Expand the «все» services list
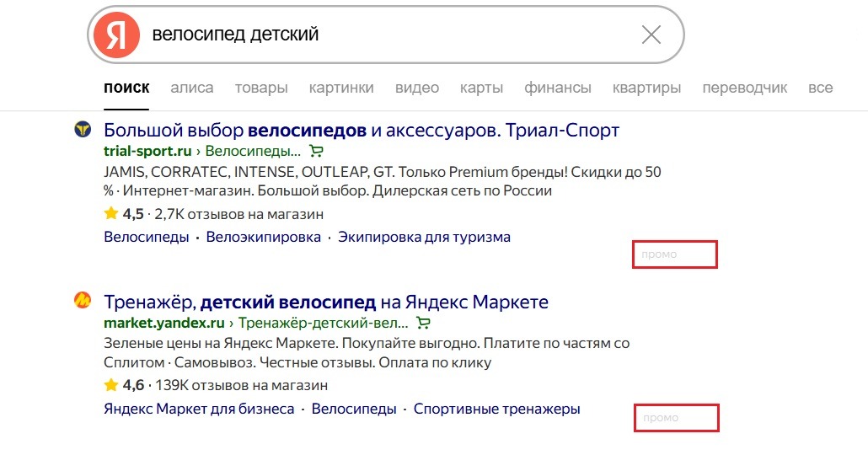Image resolution: width=868 pixels, height=455 pixels. 820,88
